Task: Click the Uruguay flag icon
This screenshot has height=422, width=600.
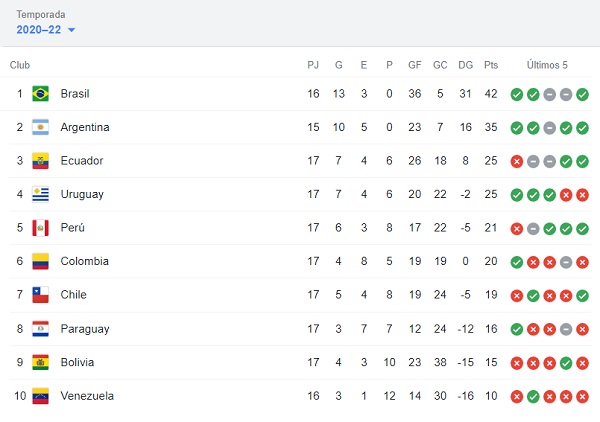Action: (x=40, y=194)
